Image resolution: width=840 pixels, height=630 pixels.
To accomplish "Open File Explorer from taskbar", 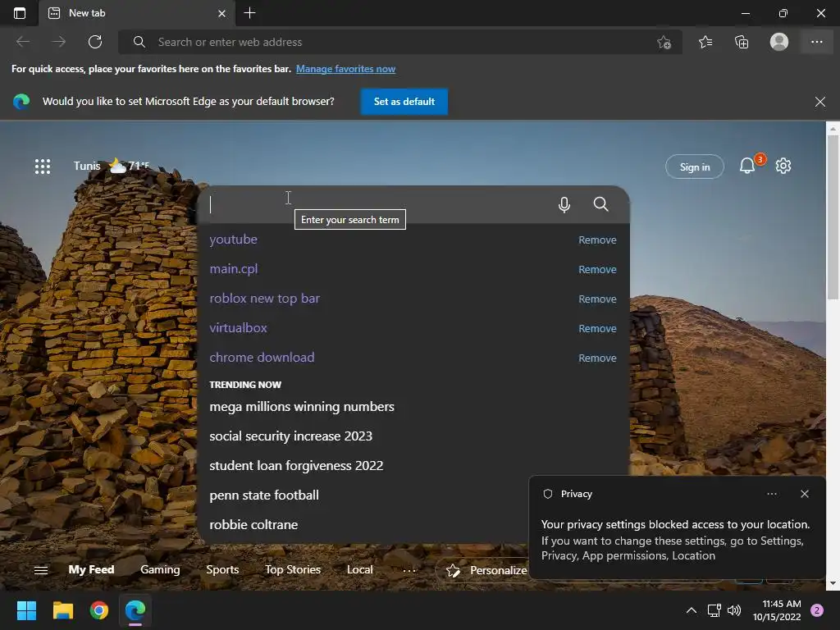I will 62,610.
